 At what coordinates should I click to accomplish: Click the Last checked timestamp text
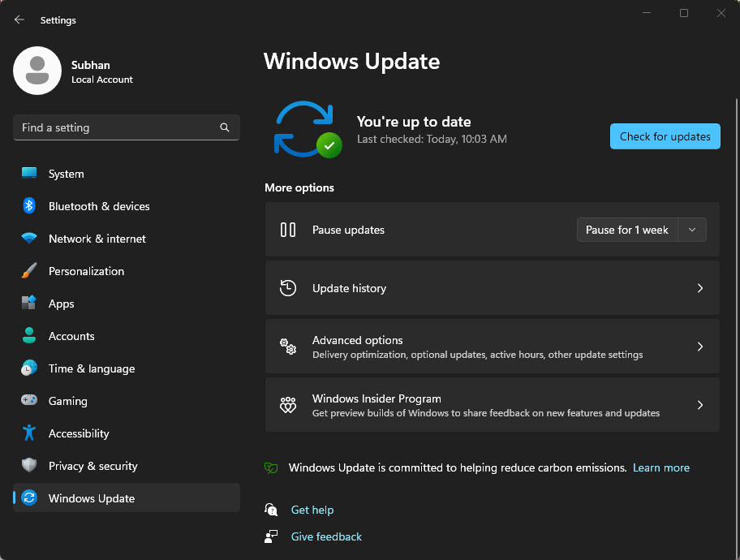click(432, 140)
